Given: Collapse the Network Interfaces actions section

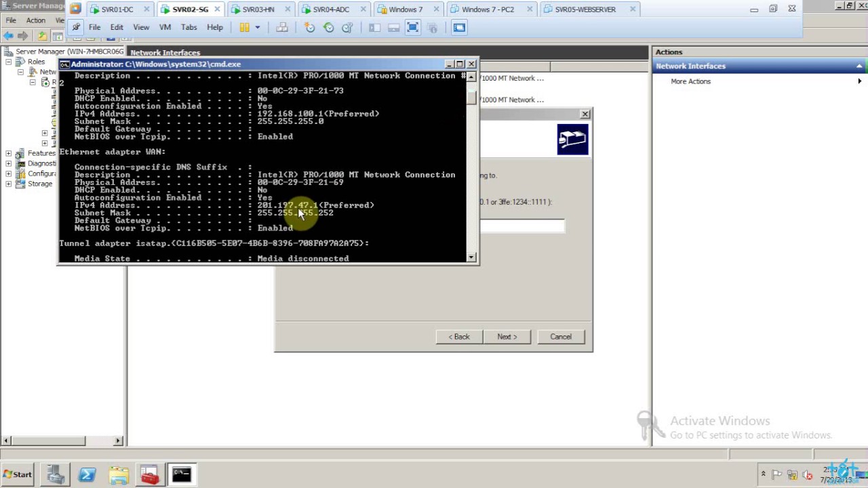Looking at the screenshot, I should [859, 66].
